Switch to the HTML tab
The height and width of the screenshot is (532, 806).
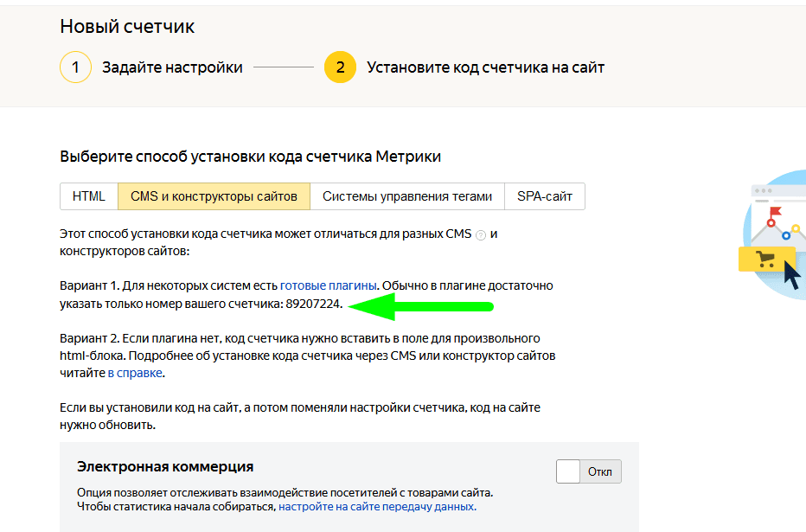pos(89,196)
